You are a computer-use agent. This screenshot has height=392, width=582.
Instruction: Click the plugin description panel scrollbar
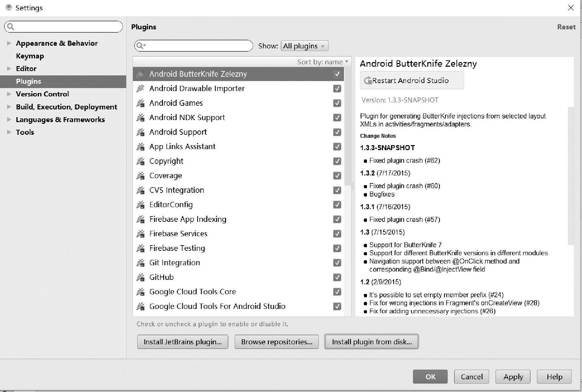[571, 176]
